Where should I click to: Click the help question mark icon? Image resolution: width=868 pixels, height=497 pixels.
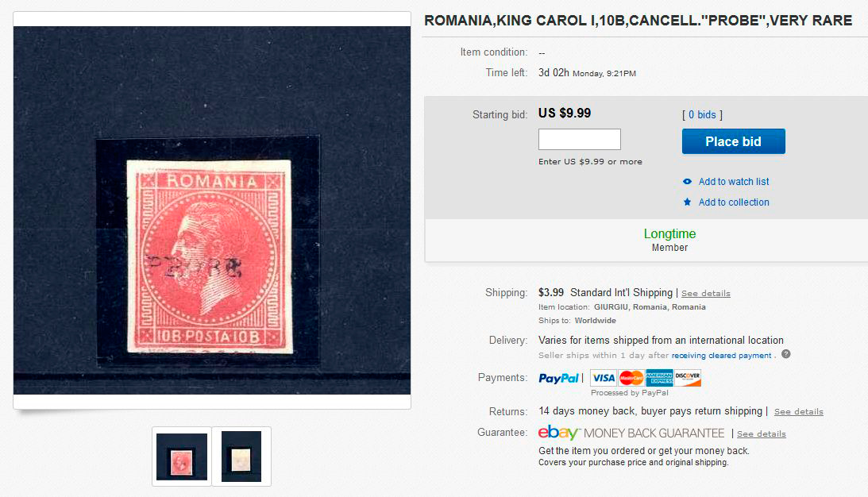click(785, 354)
